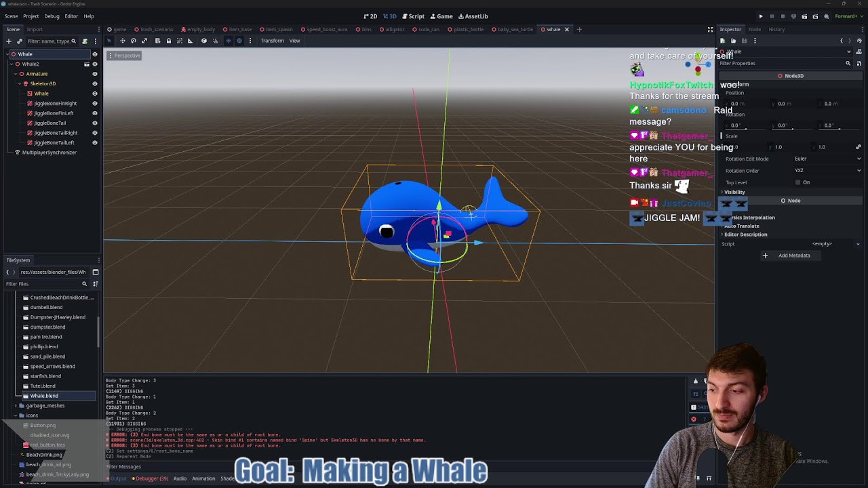Open the Rotation Order YXZ dropdown
The width and height of the screenshot is (868, 488).
tap(827, 171)
